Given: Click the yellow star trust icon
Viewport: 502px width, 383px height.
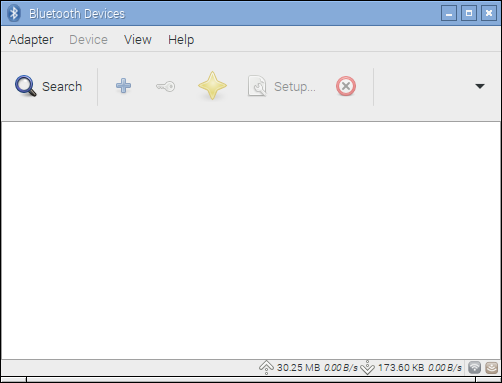Looking at the screenshot, I should tap(212, 86).
